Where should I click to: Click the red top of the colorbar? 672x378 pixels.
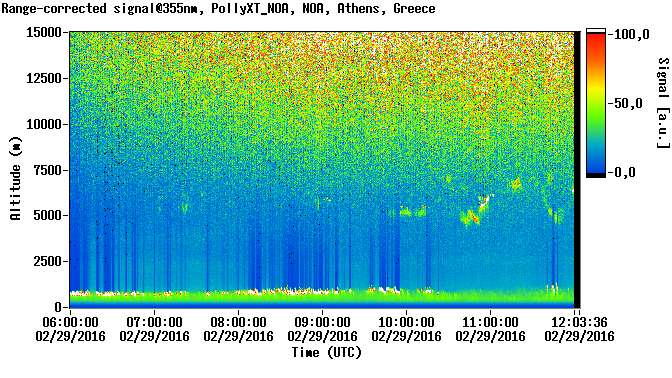(596, 39)
